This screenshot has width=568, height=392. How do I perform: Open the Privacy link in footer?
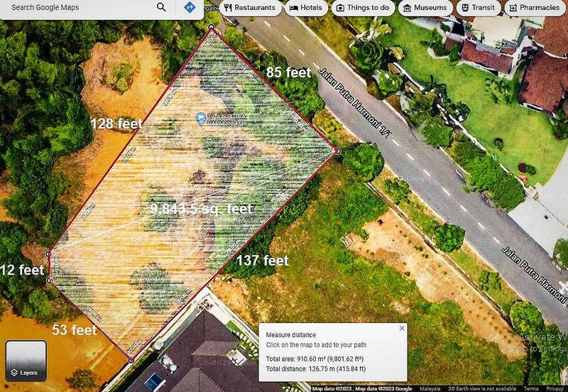[x=555, y=388]
